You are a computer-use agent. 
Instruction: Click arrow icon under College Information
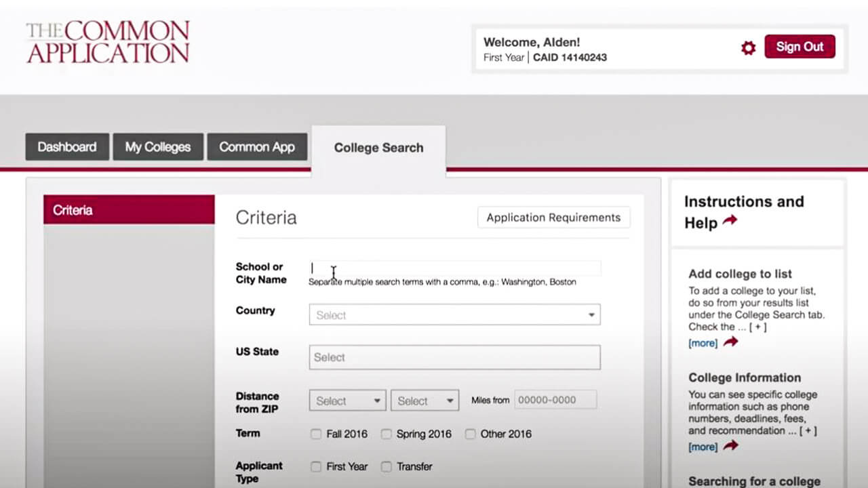tap(730, 445)
